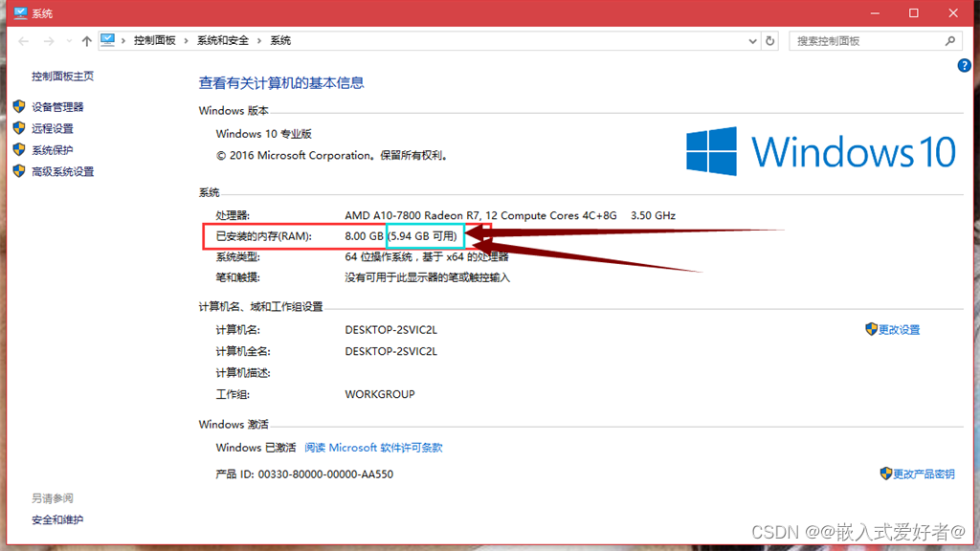Click the Windows 10 logo image
The width and height of the screenshot is (980, 551).
(820, 151)
